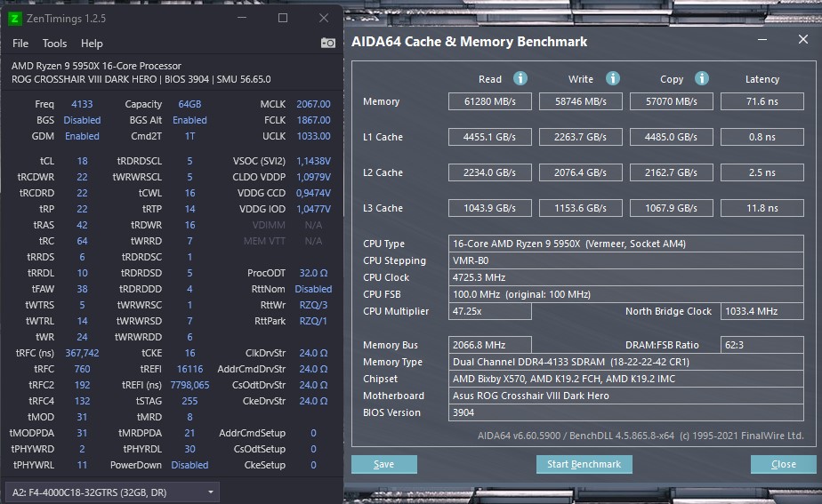The image size is (822, 504).
Task: Click the Memory Latency value 71.6 ns
Action: pyautogui.click(x=762, y=101)
